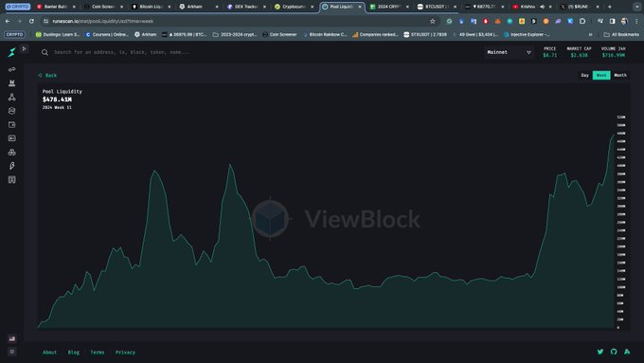Open the About footer link
Image resolution: width=644 pixels, height=363 pixels.
tap(49, 353)
